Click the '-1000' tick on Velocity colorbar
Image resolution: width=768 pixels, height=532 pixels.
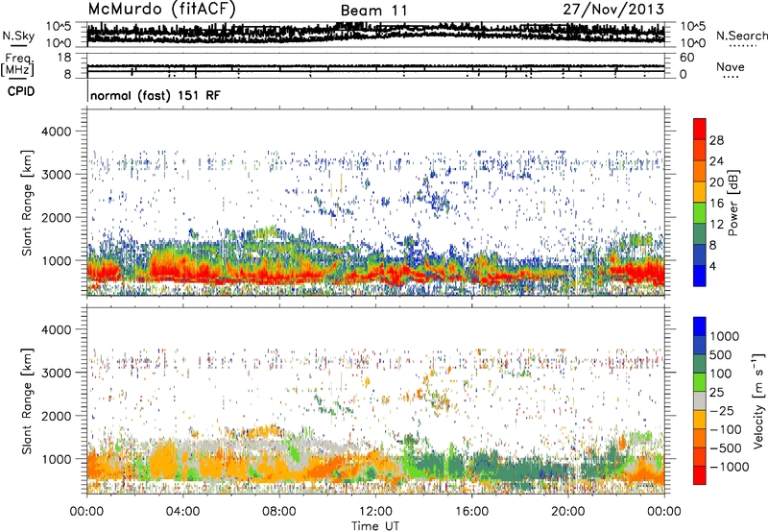[x=729, y=467]
